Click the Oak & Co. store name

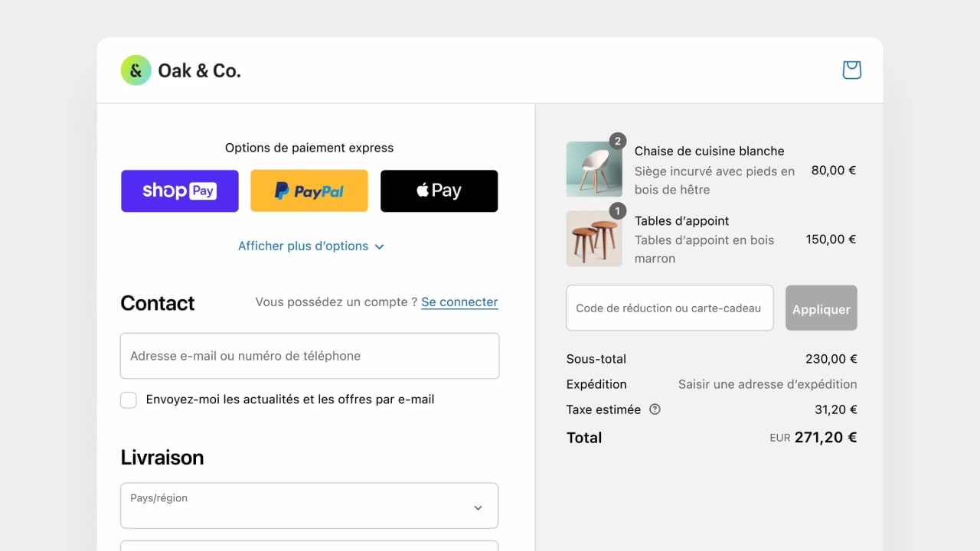coord(199,70)
